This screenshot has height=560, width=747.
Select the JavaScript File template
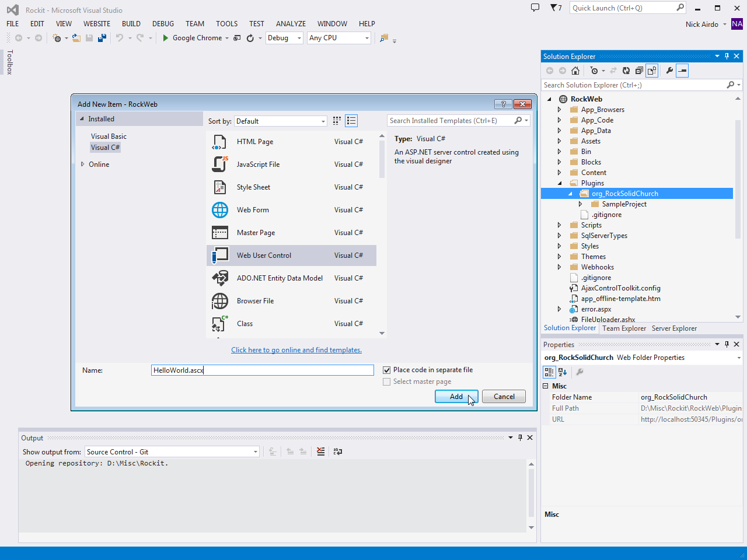click(x=291, y=164)
